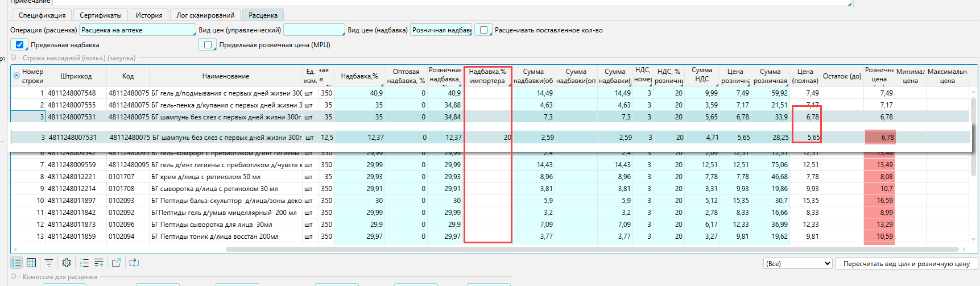
Task: Click the export/open external icon
Action: (x=117, y=263)
